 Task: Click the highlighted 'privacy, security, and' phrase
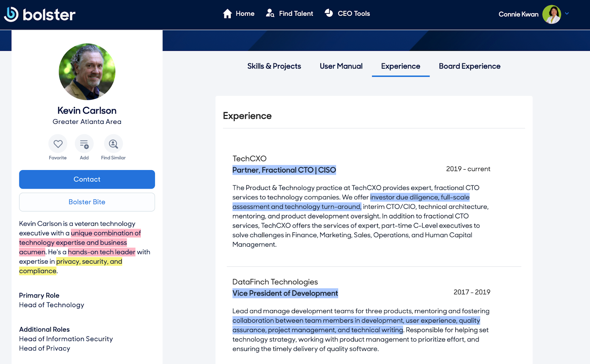tap(89, 261)
